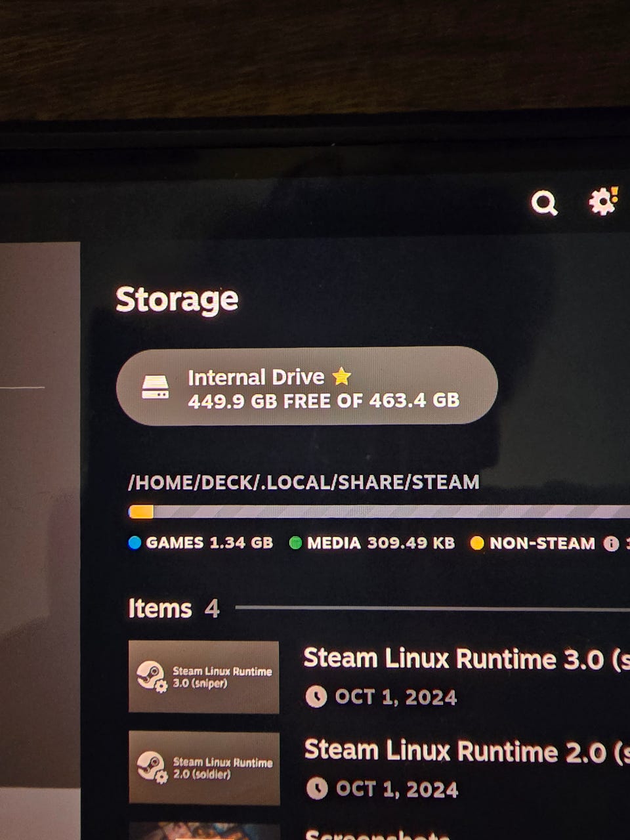Click the storage usage bar

coord(379,512)
